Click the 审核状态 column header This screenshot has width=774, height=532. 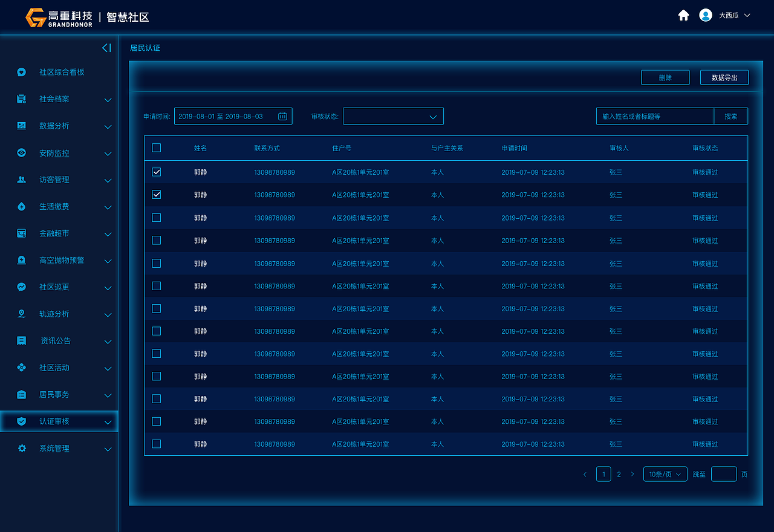pyautogui.click(x=705, y=148)
